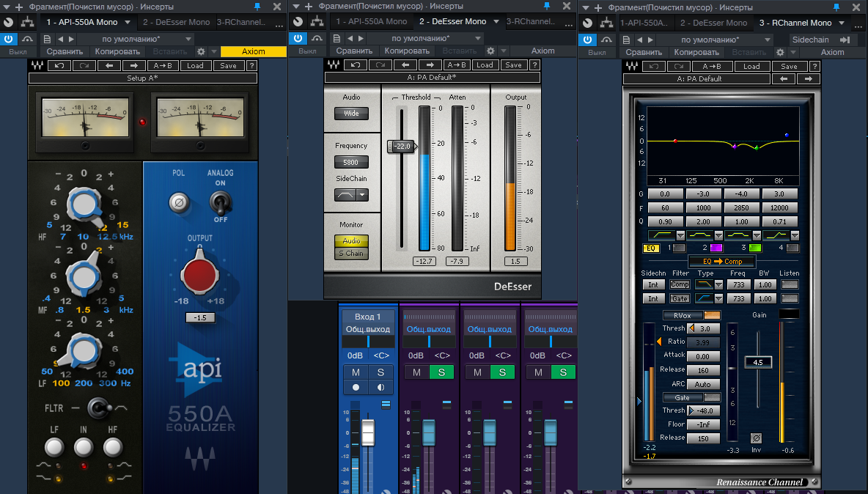Screen dimensions: 868x494
Task: Open the plugin dropdown next to API-550A Mono tab
Action: 128,22
